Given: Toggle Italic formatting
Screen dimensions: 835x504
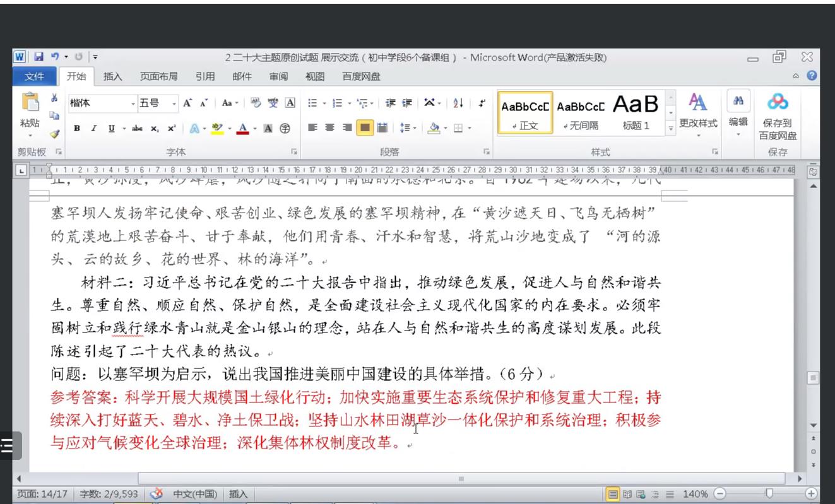Looking at the screenshot, I should tap(93, 128).
